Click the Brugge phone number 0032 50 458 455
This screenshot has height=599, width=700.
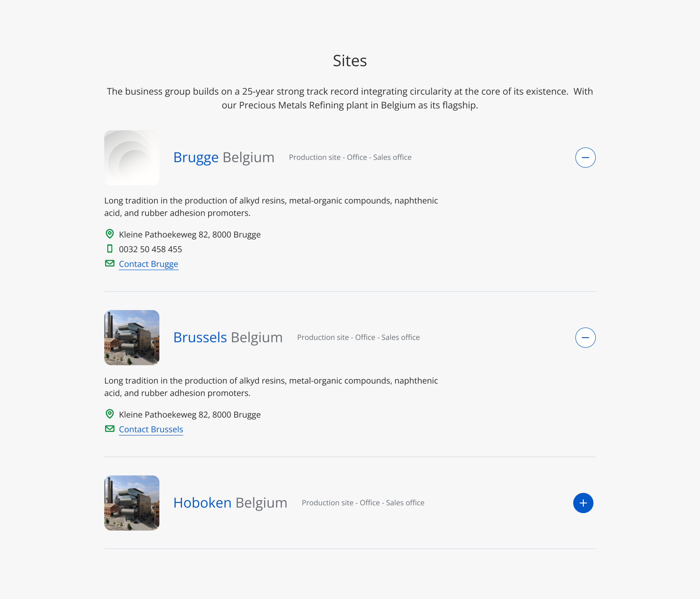(x=150, y=249)
